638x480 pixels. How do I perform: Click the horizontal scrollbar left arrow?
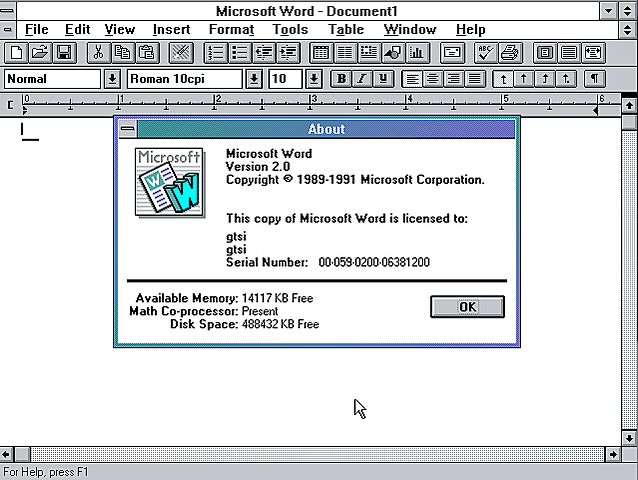coord(7,454)
